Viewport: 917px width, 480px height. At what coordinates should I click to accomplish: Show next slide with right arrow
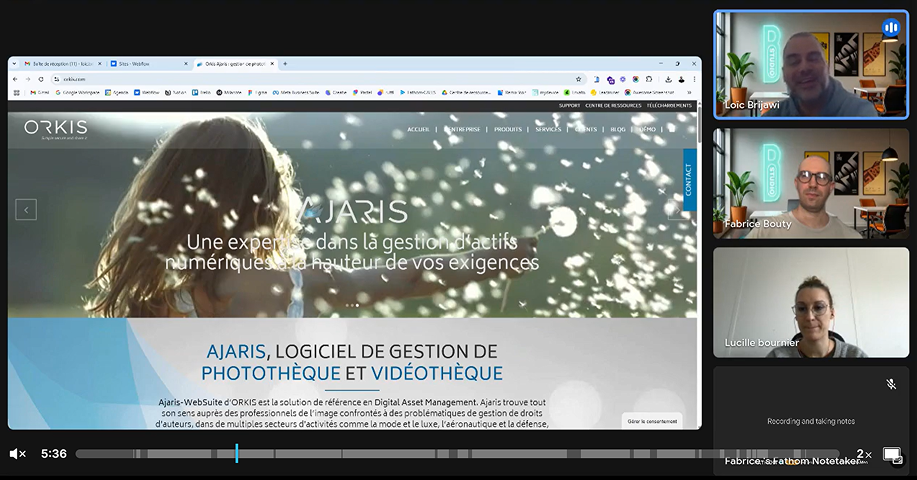[678, 209]
